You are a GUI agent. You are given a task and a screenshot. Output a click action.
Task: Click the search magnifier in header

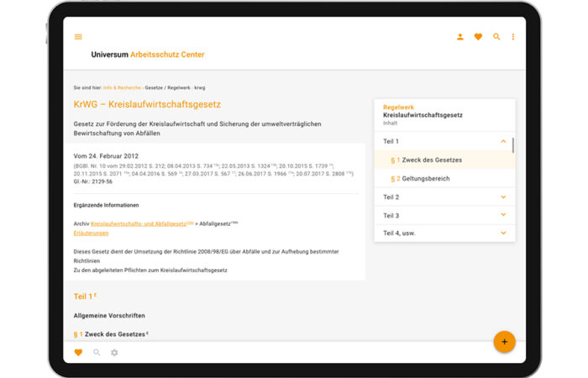coord(496,37)
